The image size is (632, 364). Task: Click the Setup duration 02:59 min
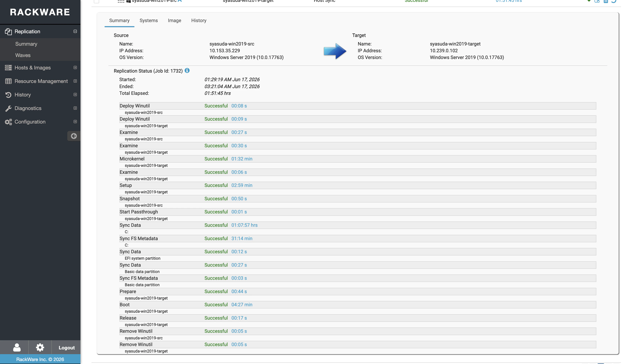coord(242,185)
